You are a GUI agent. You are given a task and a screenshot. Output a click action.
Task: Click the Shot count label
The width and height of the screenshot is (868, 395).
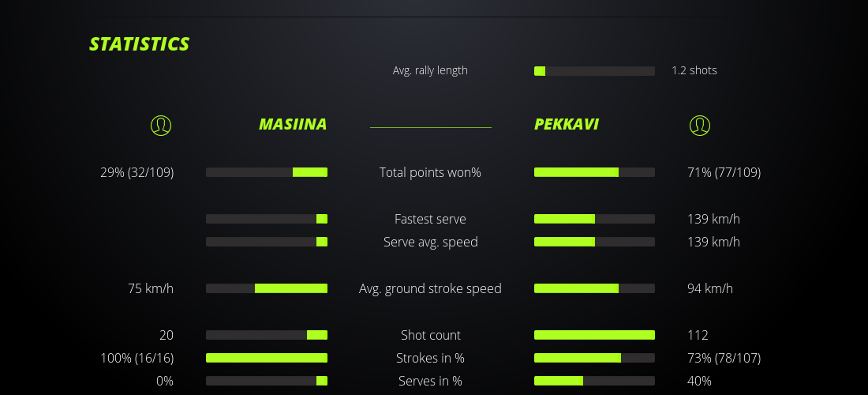(x=430, y=335)
